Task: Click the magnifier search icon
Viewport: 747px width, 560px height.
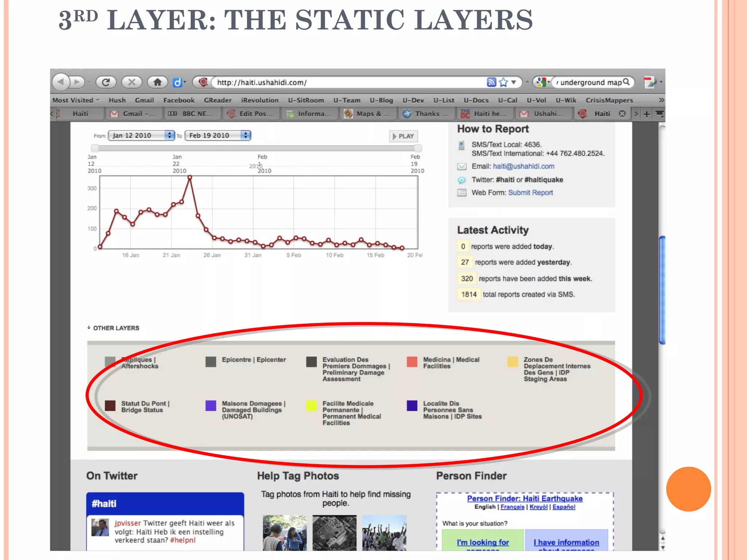Action: click(626, 82)
